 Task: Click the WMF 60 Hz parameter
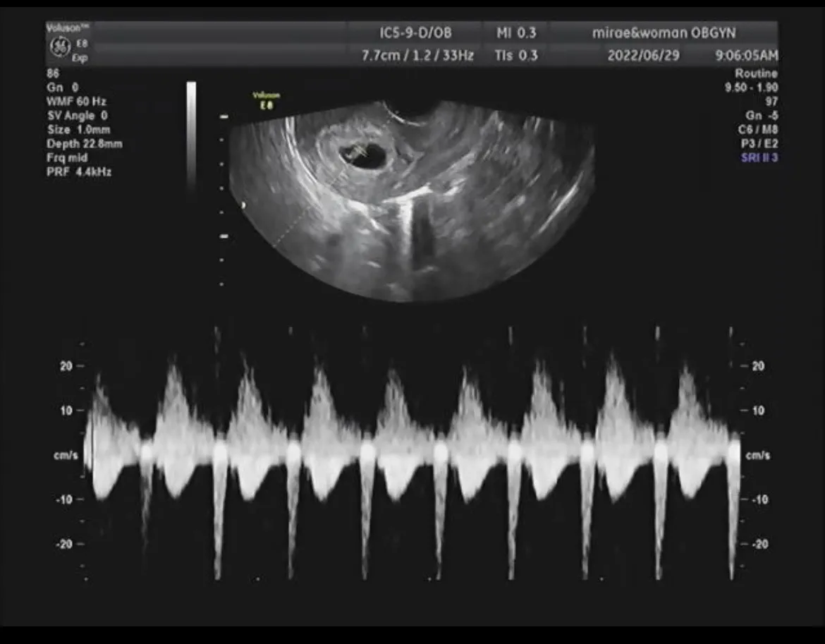coord(76,101)
